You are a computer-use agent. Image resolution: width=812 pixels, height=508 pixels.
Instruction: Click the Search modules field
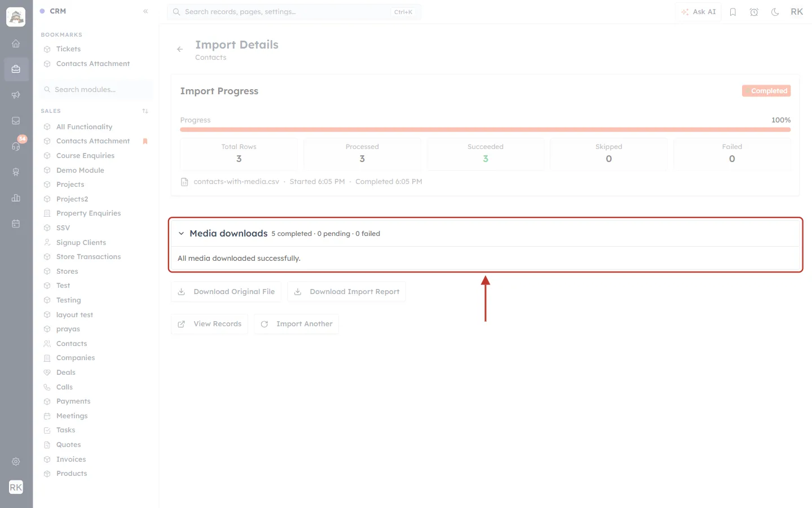tap(96, 90)
